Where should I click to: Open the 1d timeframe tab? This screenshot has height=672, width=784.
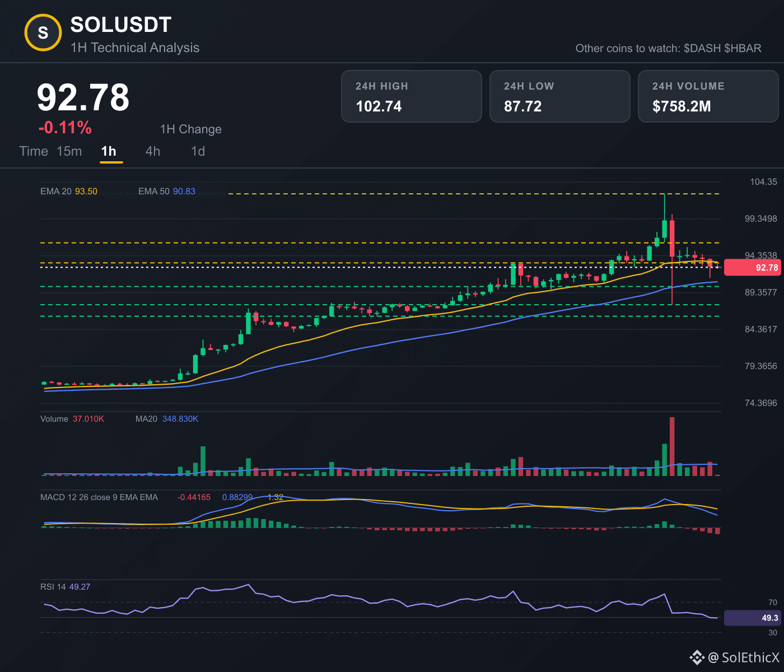(x=198, y=151)
